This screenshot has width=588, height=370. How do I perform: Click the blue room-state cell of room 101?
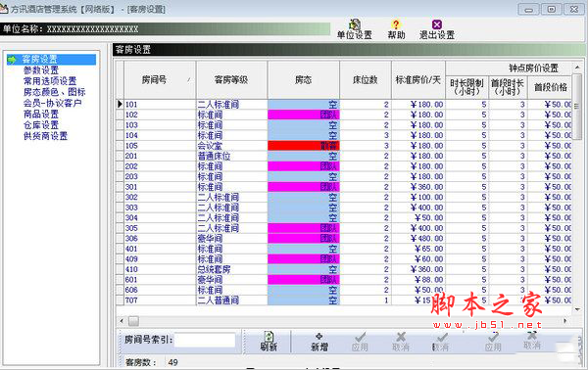click(x=304, y=104)
